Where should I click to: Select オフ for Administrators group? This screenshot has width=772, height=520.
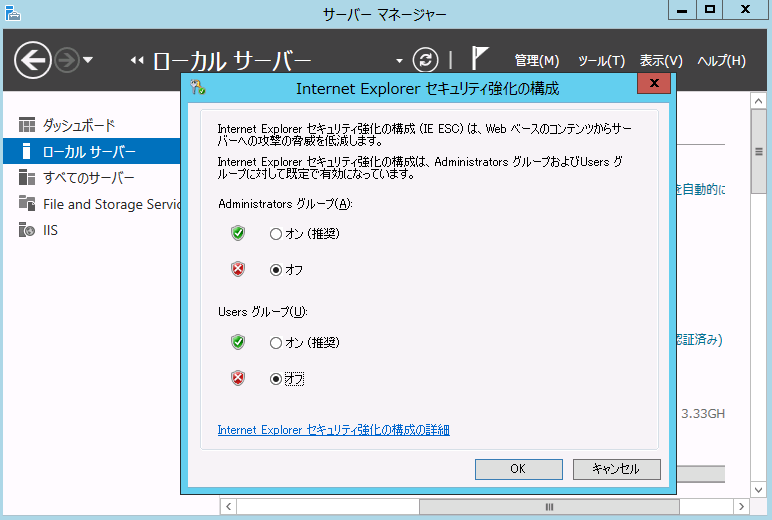(276, 270)
